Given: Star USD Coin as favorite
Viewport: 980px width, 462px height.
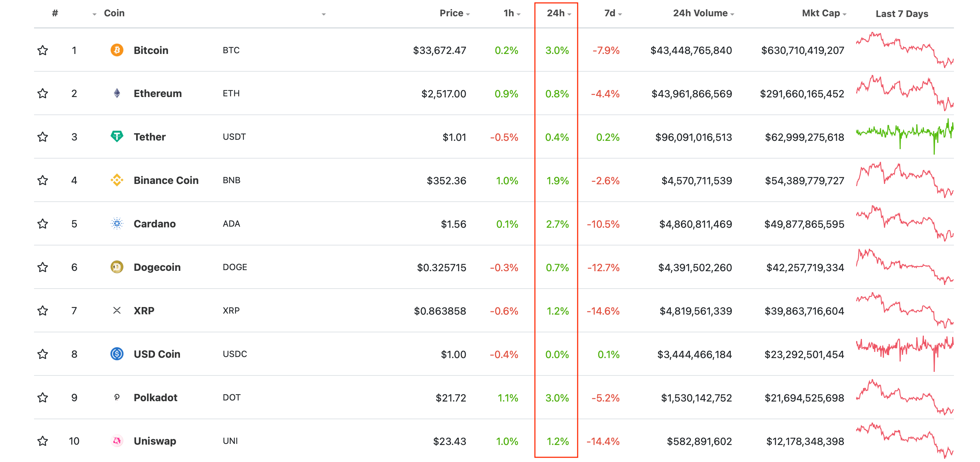Looking at the screenshot, I should point(43,354).
